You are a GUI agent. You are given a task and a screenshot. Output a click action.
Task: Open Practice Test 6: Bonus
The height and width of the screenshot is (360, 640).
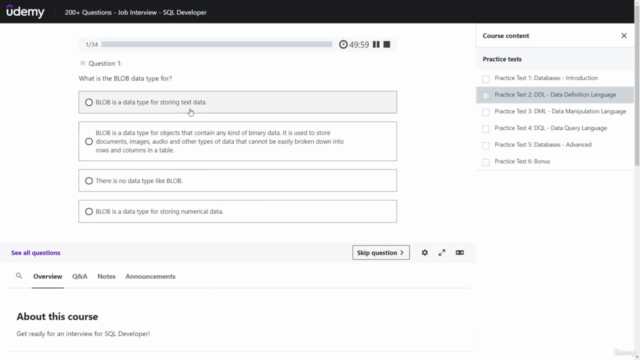(x=522, y=162)
